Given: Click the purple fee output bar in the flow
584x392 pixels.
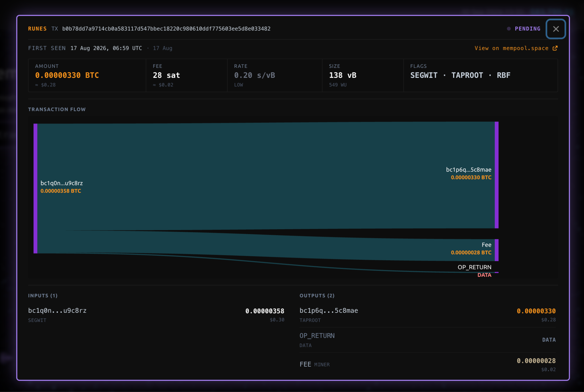Looking at the screenshot, I should 496,250.
